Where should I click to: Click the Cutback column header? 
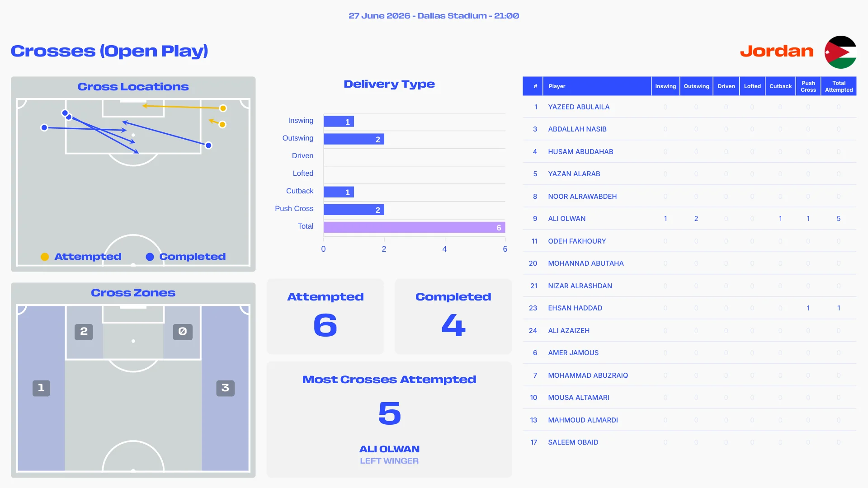(780, 86)
